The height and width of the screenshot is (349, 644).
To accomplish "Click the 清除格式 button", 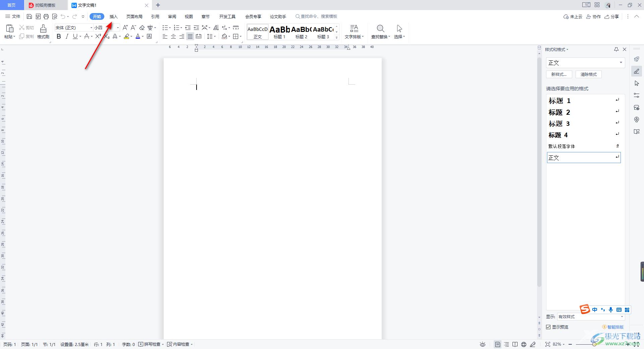I will point(589,74).
